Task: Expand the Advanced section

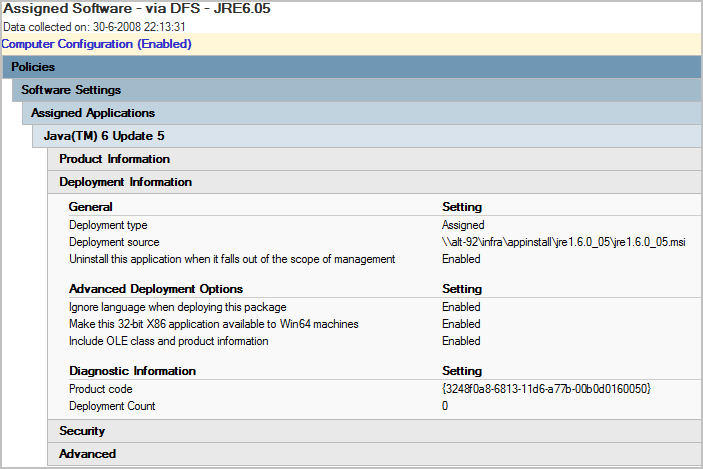Action: point(374,454)
